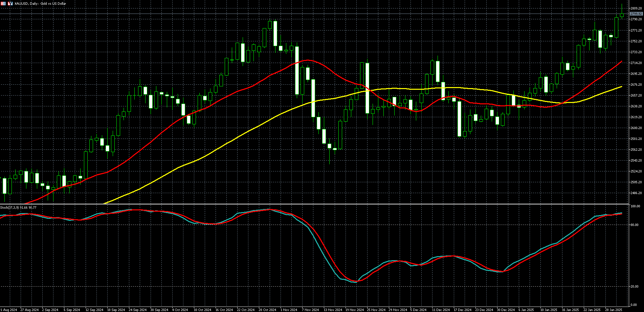Viewport: 644px width, 312px height.
Task: Click the XAUUSD, Daily chart title text
Action: tap(40, 3)
